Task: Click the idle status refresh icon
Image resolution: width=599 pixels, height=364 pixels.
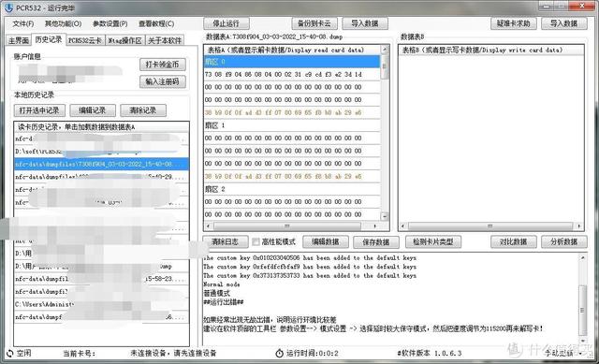Action: 10,354
